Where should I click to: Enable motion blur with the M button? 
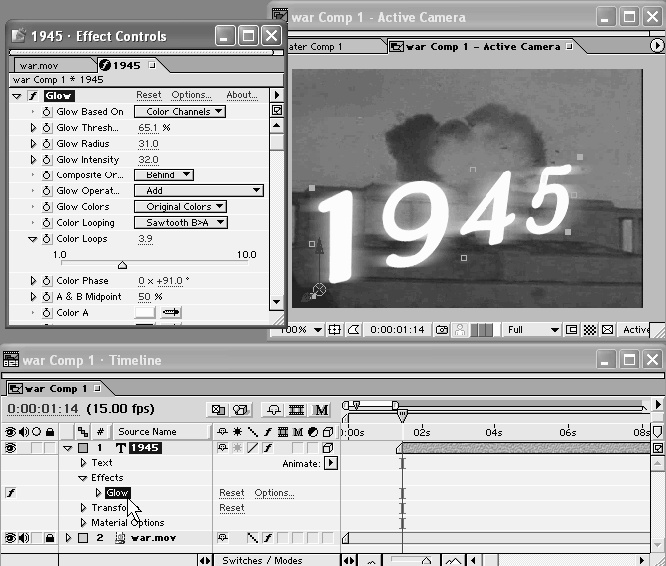click(321, 409)
